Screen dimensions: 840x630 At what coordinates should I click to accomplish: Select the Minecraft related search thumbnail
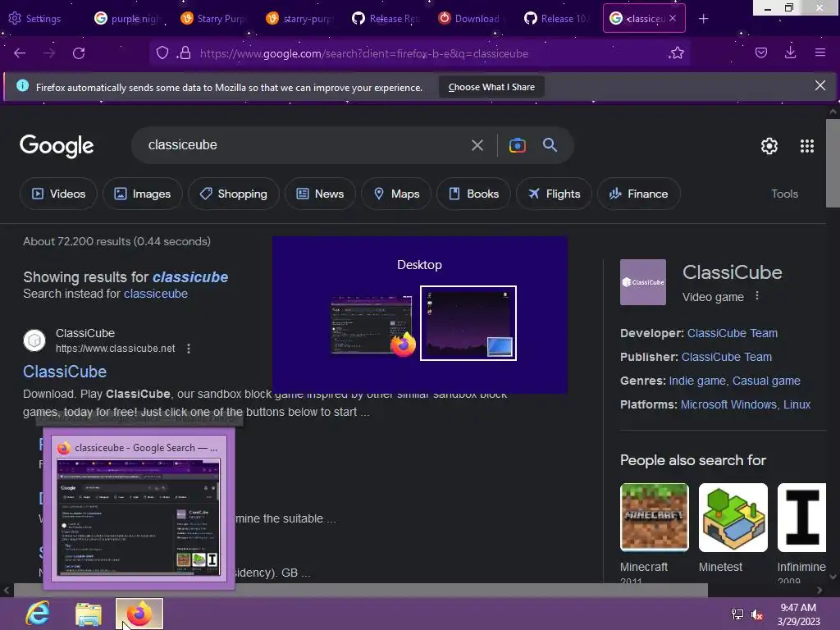[x=654, y=518]
